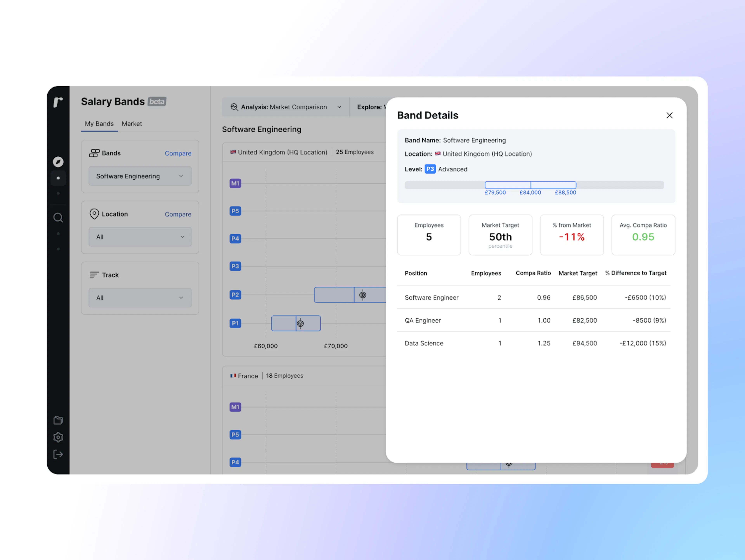
Task: Click the Compa Ratio column header
Action: (533, 273)
